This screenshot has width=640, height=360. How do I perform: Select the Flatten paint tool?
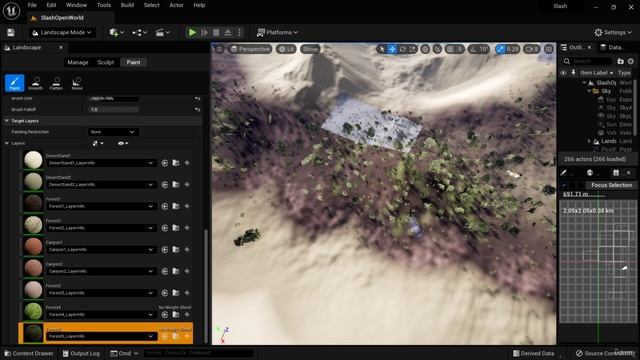[x=56, y=83]
